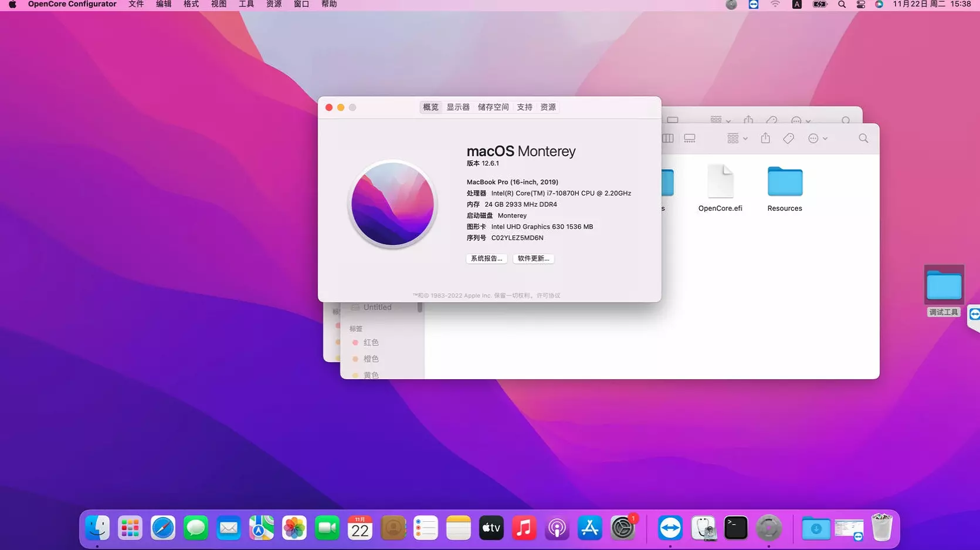The width and height of the screenshot is (980, 550).
Task: Click the tag icon in Finder toolbar
Action: [789, 139]
